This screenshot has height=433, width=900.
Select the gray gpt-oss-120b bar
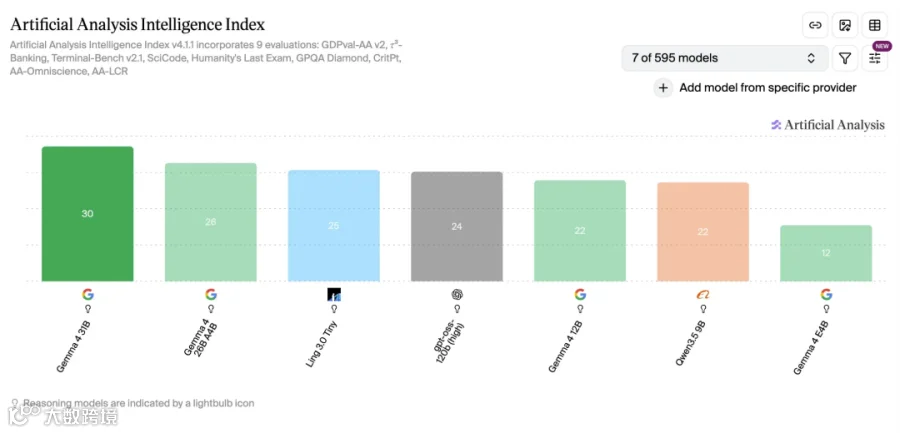click(457, 227)
